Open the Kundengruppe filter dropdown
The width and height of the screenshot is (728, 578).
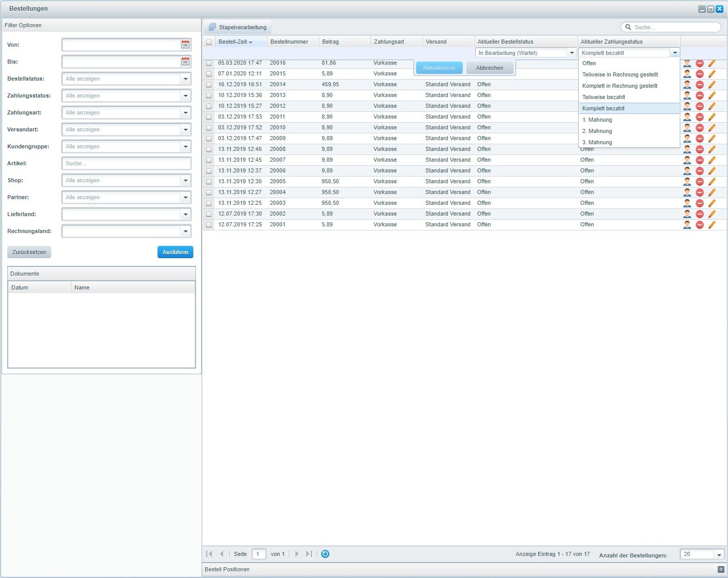(186, 147)
